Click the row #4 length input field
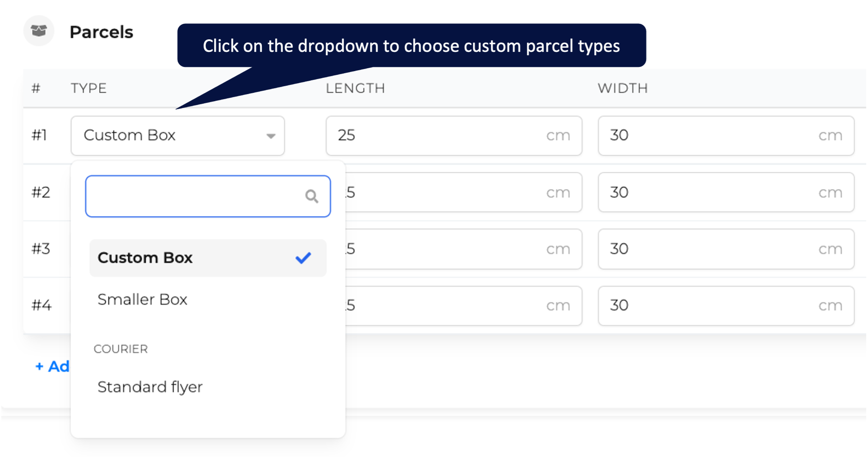 (x=463, y=306)
